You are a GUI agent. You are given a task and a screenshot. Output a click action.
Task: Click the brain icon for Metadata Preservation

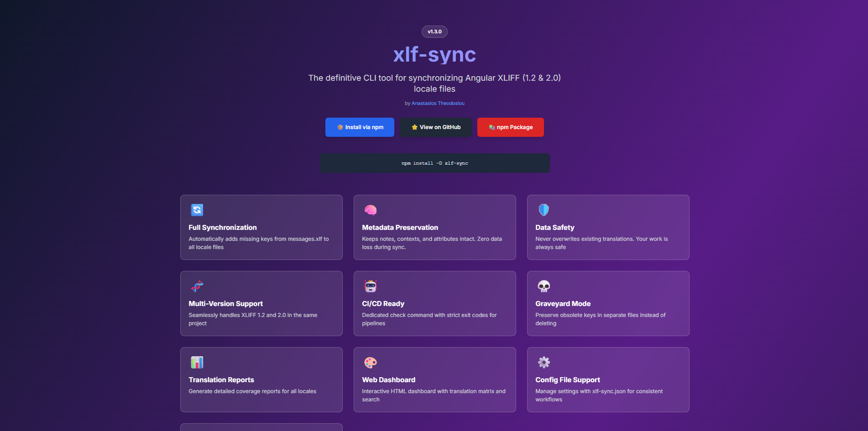370,210
